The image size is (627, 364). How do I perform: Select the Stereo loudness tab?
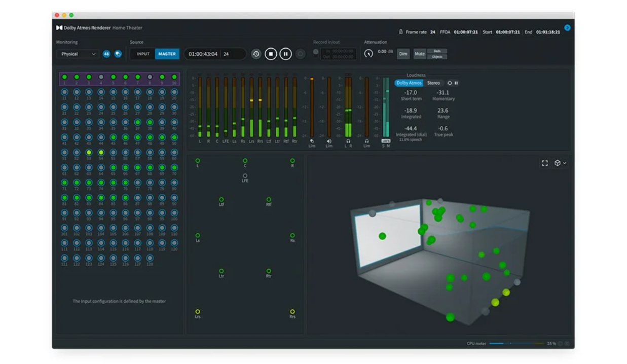[433, 83]
